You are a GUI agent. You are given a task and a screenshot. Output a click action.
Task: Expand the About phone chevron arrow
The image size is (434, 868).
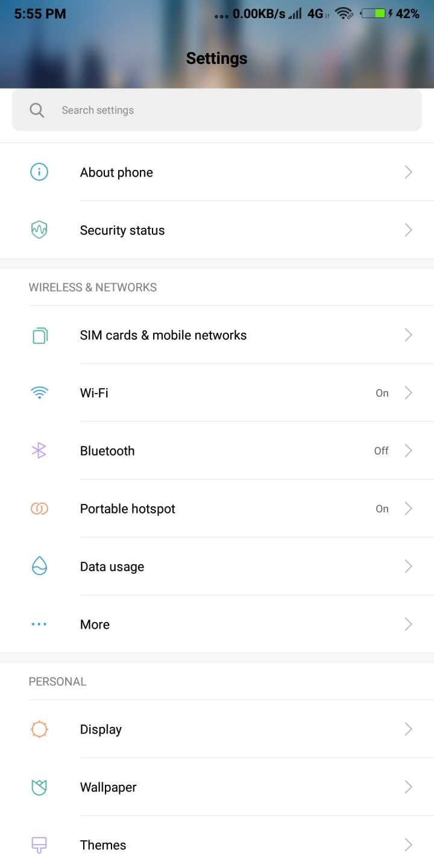408,172
